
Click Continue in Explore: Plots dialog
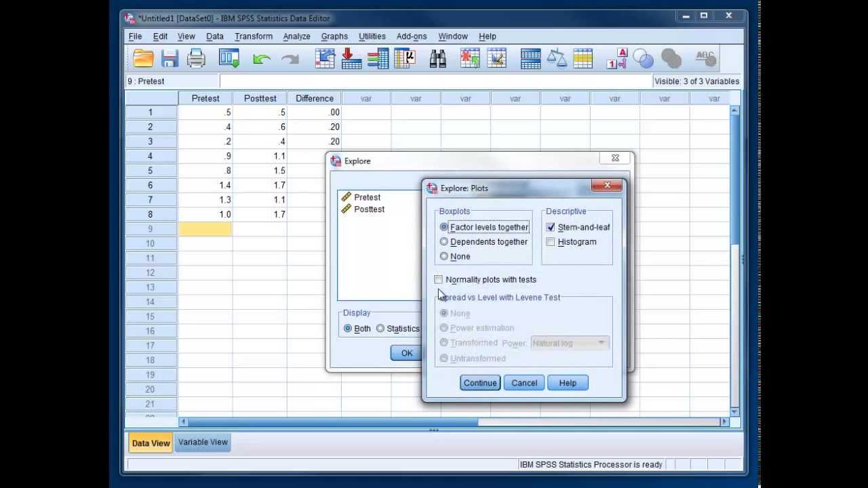point(480,383)
